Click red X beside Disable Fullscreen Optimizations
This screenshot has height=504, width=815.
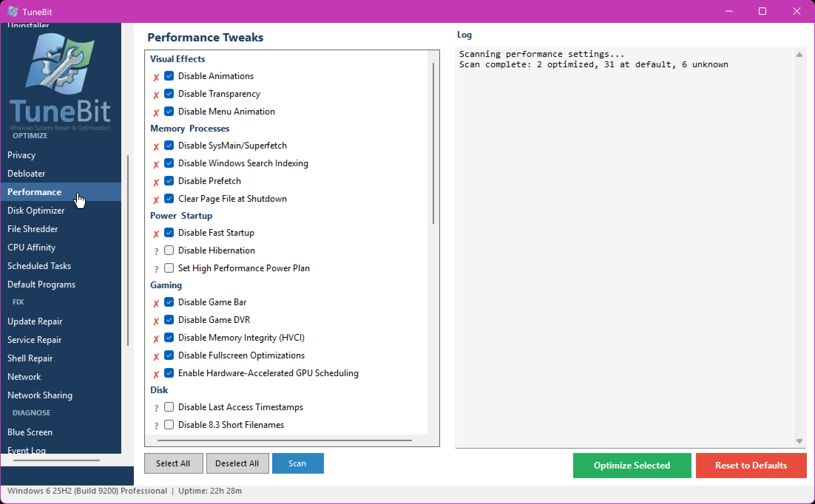pyautogui.click(x=156, y=357)
